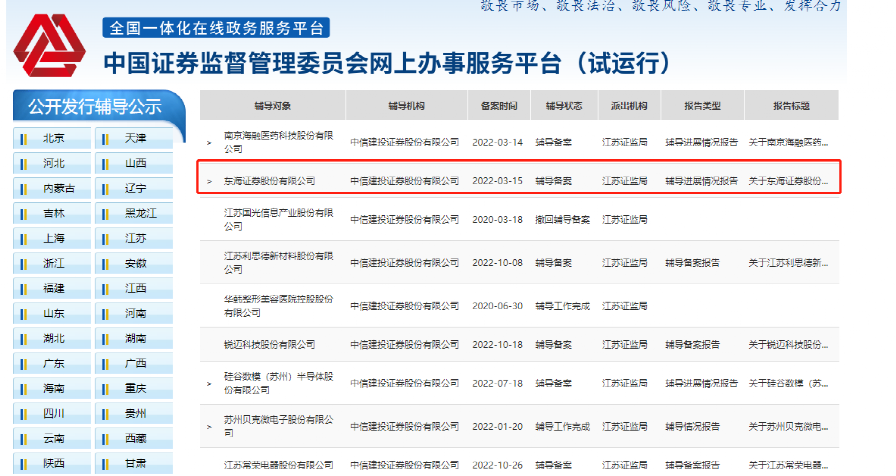This screenshot has width=896, height=476.
Task: Click the 公开发行辅导公示 sidebar header
Action: pos(96,106)
